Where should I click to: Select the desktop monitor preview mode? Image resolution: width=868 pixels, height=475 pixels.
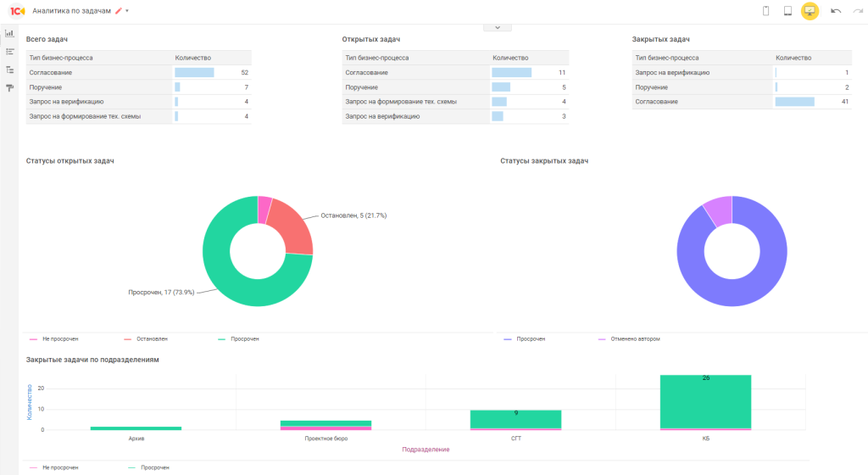click(810, 11)
